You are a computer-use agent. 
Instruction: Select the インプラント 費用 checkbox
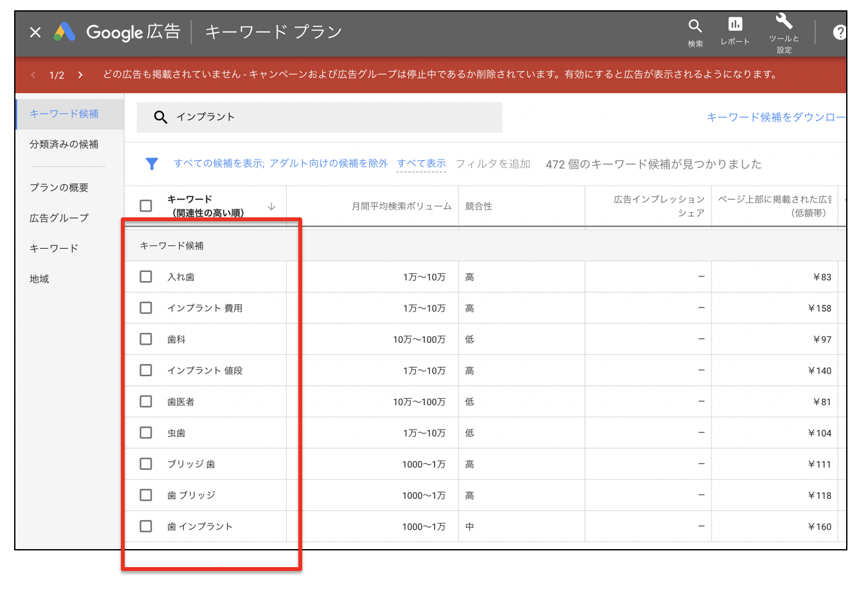coord(146,308)
